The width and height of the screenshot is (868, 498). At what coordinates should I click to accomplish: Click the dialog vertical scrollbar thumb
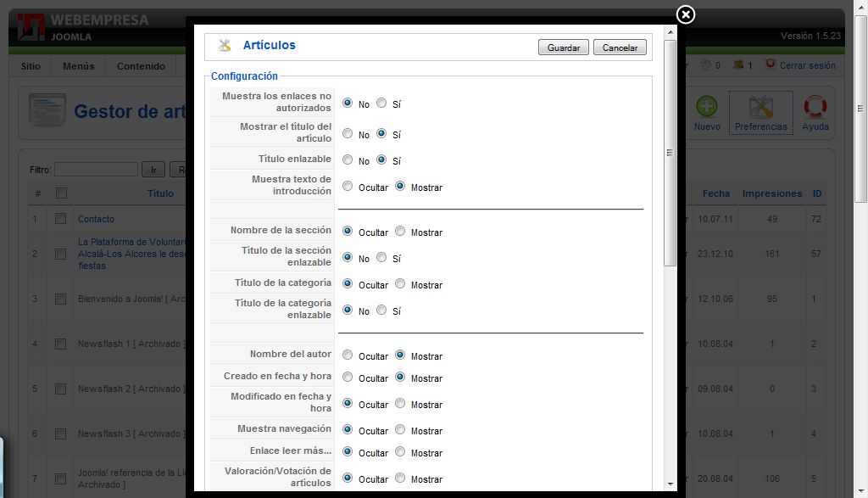[670, 153]
